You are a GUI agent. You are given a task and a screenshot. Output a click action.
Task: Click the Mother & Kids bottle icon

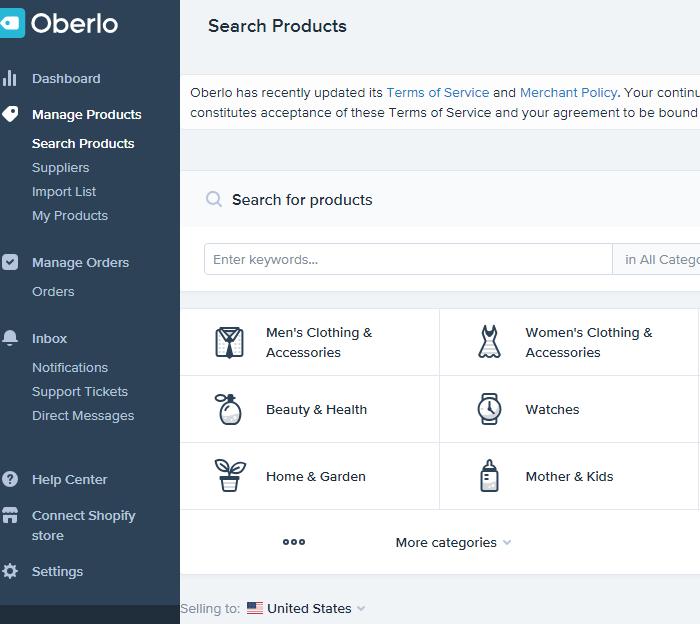pyautogui.click(x=488, y=476)
